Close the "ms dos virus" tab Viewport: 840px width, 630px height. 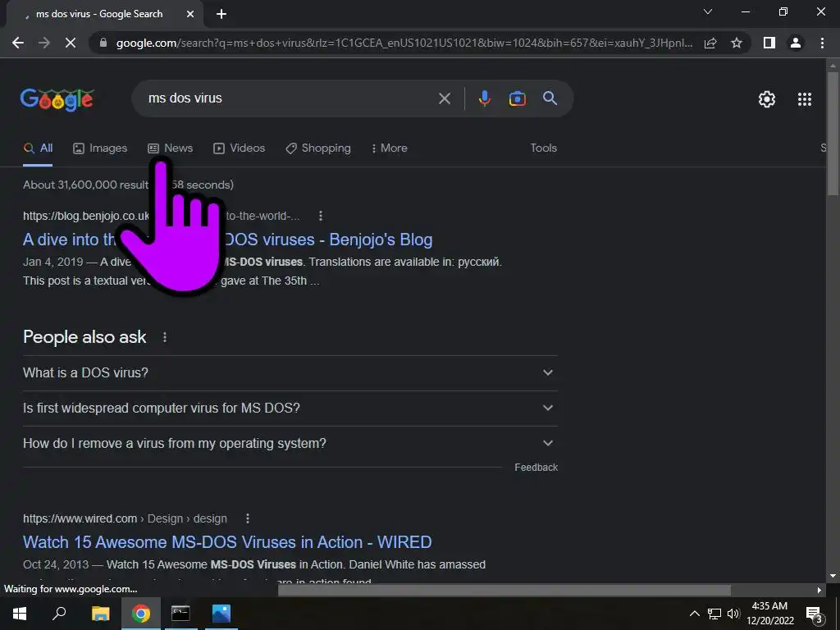(x=190, y=15)
